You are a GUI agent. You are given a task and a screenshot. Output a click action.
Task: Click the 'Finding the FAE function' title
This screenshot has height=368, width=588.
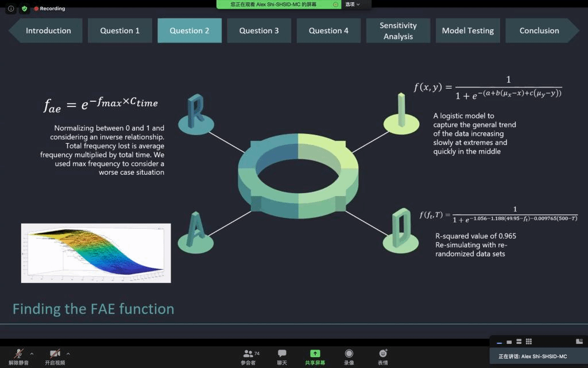(x=94, y=309)
